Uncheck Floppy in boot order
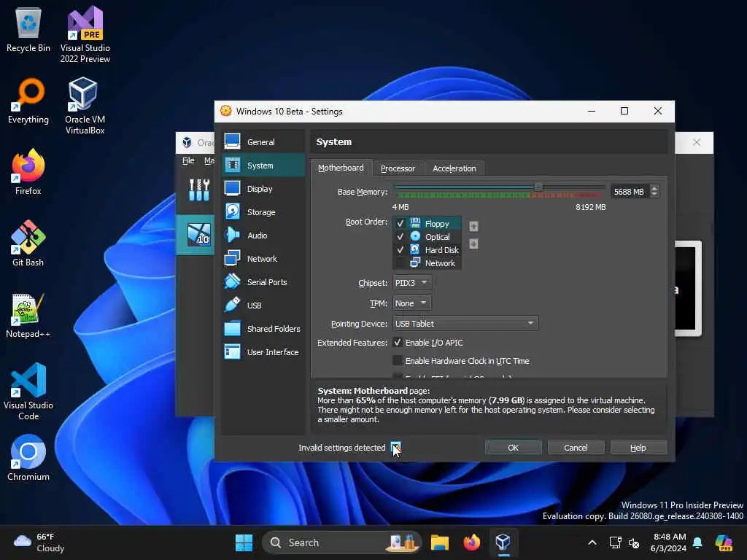The height and width of the screenshot is (560, 747). pyautogui.click(x=400, y=223)
